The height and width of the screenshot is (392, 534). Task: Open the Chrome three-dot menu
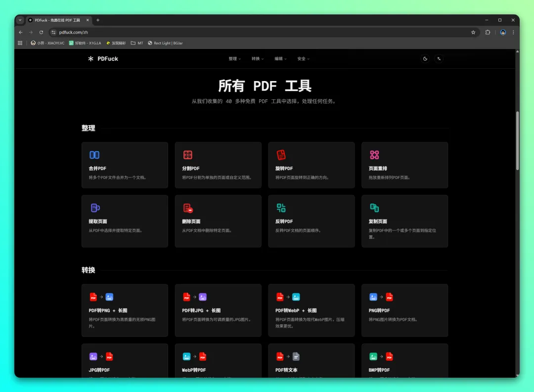pyautogui.click(x=513, y=32)
